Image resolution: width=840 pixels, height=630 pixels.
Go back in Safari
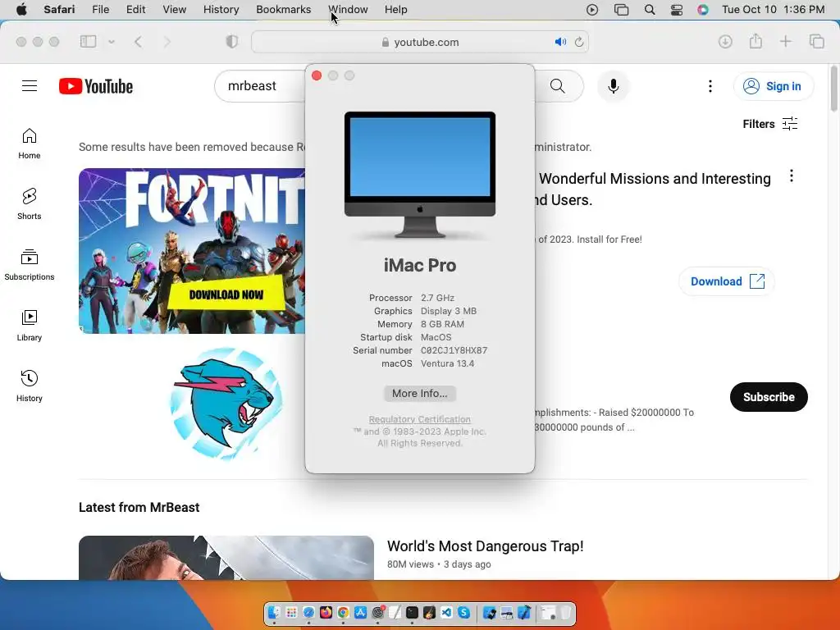[138, 42]
